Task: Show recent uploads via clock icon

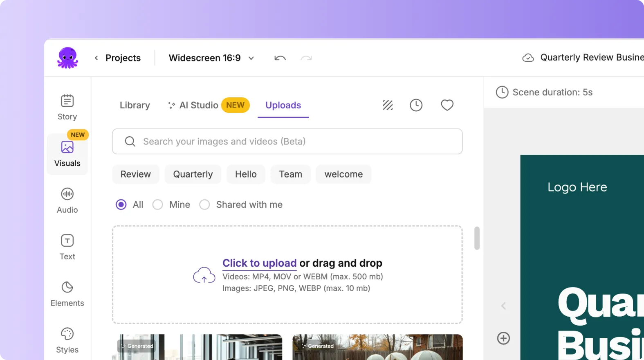Action: pos(416,105)
